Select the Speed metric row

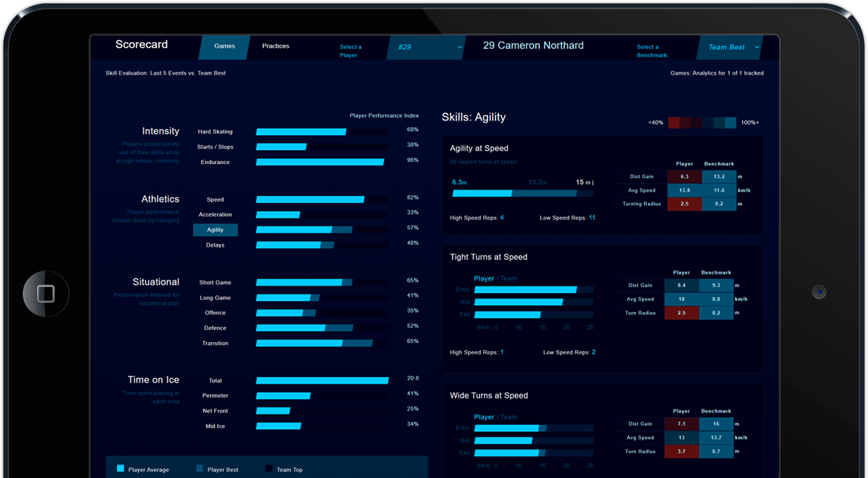[215, 199]
